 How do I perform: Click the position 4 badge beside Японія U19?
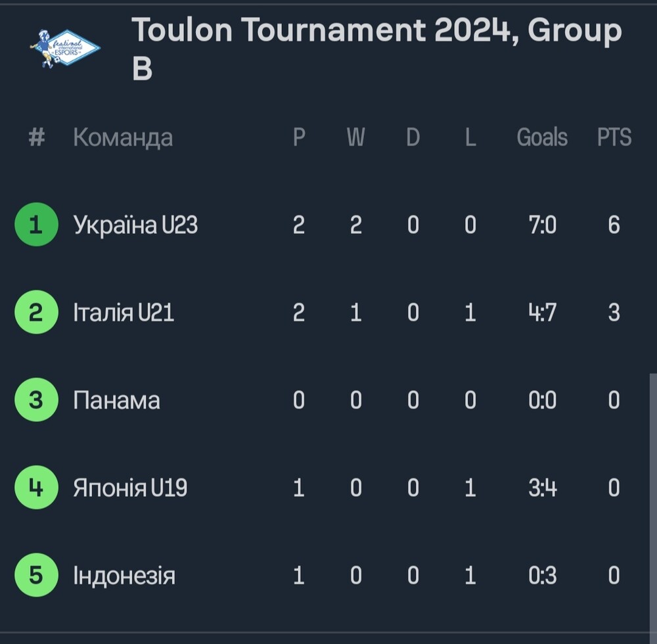36,488
